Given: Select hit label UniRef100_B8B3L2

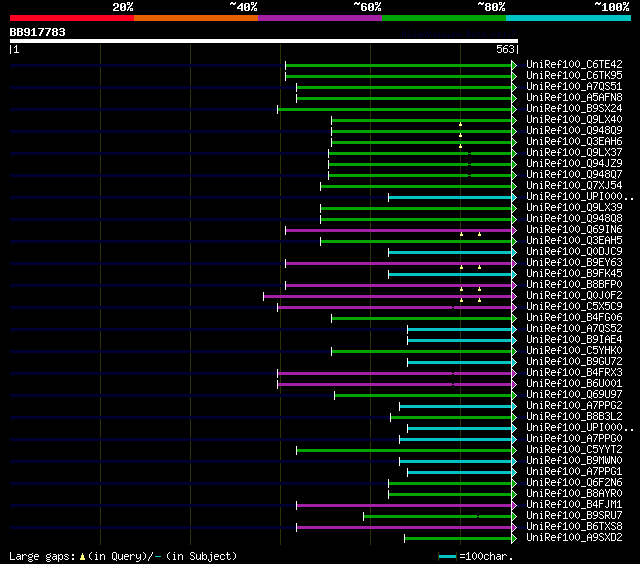Looking at the screenshot, I should pyautogui.click(x=574, y=416).
